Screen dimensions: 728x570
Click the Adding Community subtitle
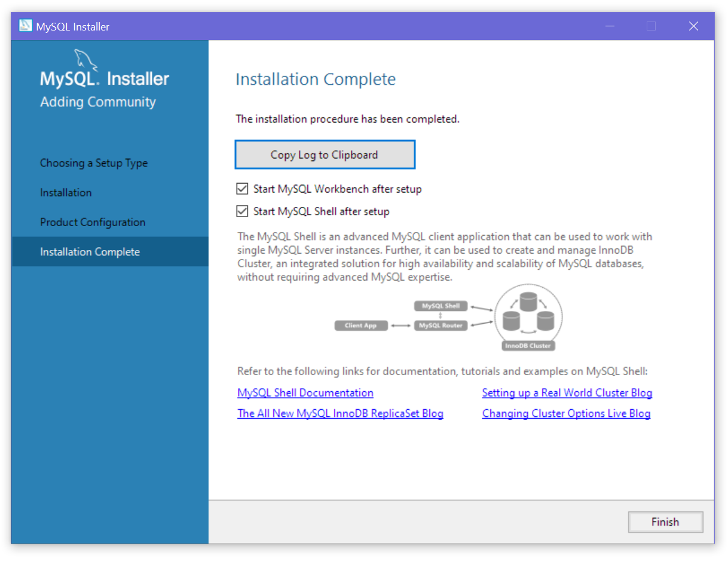click(98, 102)
